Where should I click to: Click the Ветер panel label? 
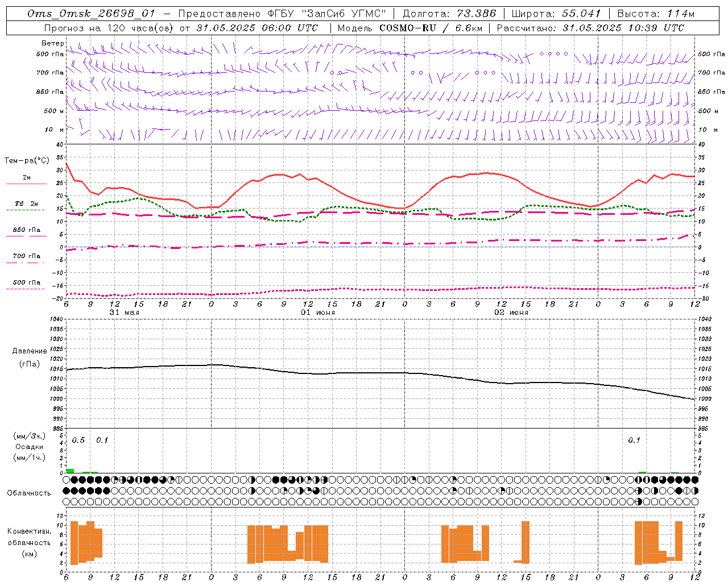pos(53,43)
